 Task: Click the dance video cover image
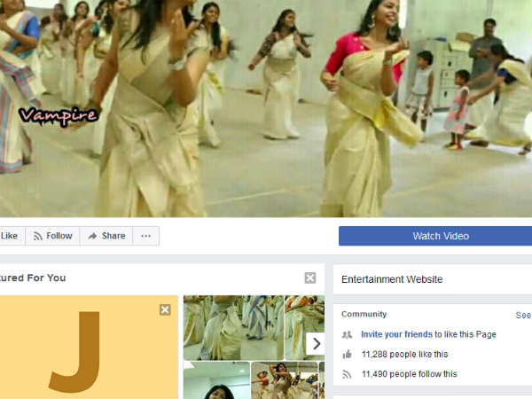[266, 106]
